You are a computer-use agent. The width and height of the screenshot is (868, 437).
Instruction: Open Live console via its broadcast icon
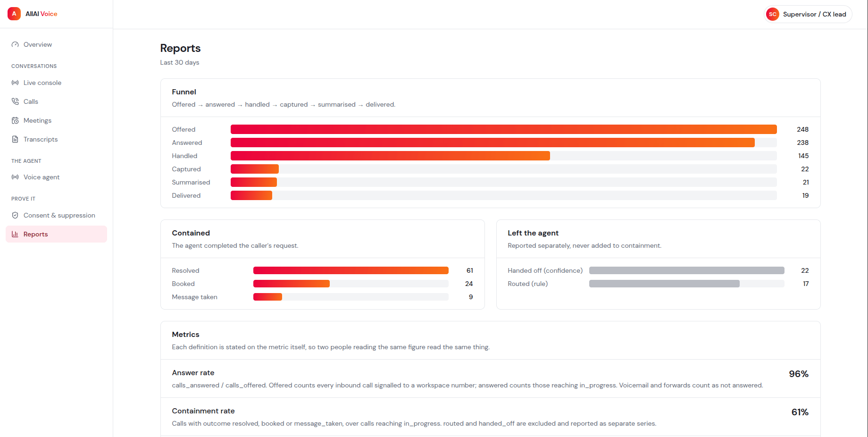click(x=15, y=83)
